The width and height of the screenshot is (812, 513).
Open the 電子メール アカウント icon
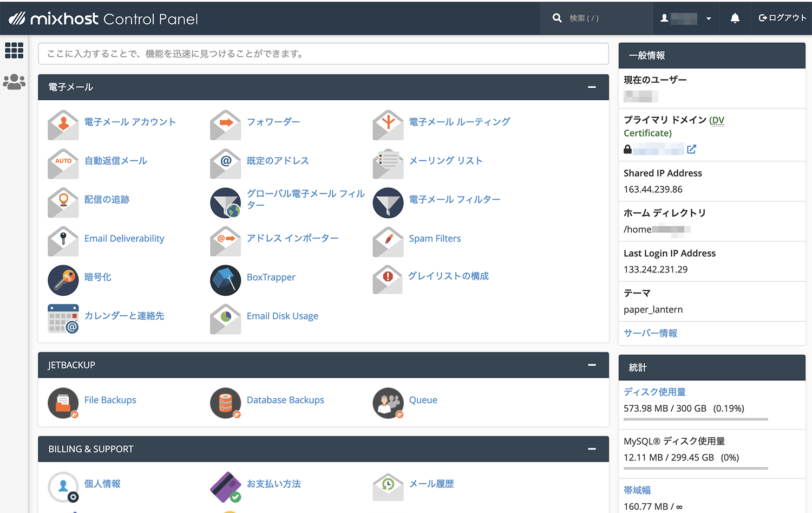[x=63, y=125]
